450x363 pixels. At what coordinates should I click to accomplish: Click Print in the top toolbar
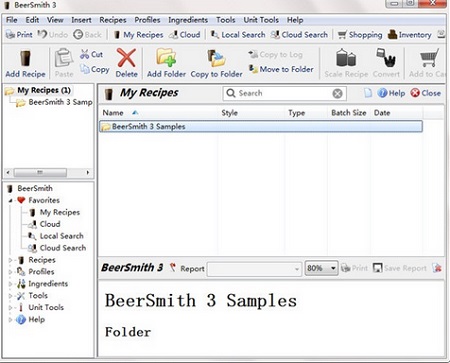(20, 35)
